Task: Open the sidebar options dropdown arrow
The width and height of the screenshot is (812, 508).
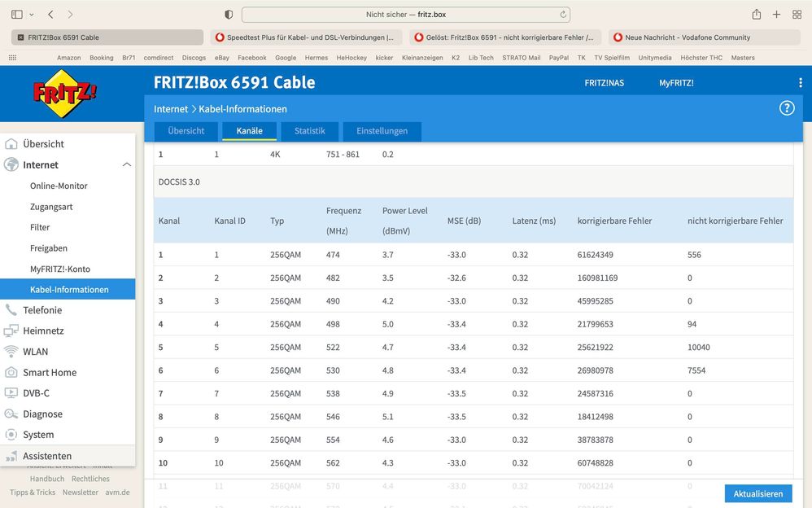Action: (x=32, y=15)
